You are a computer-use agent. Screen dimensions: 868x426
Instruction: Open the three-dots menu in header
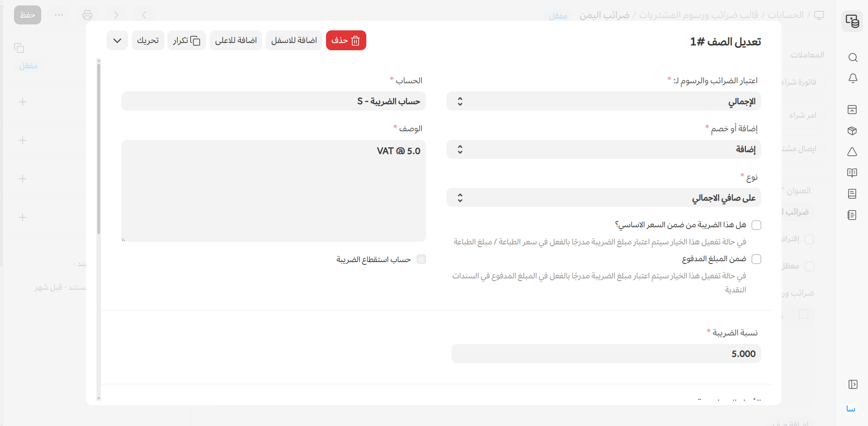(59, 15)
